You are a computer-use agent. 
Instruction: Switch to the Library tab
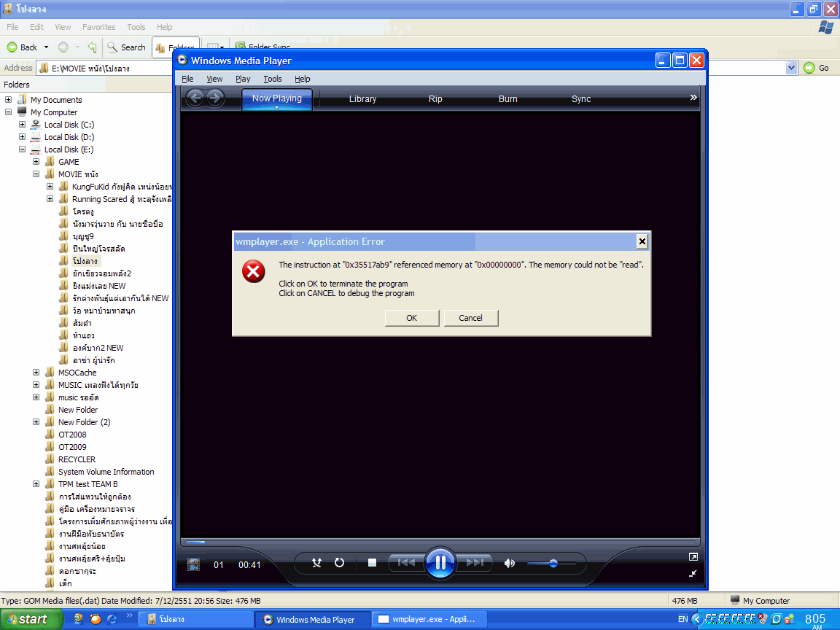pyautogui.click(x=362, y=99)
